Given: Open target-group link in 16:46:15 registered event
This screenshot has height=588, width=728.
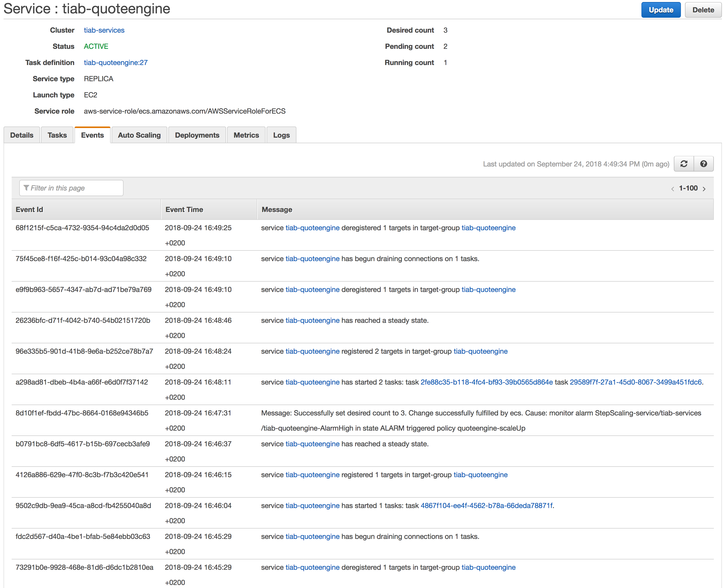Looking at the screenshot, I should (481, 475).
